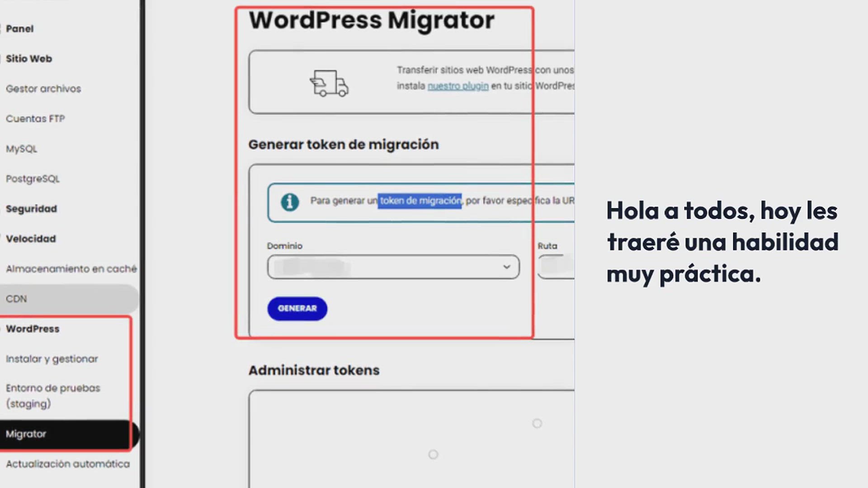
Task: Expand the Seguridad section
Action: point(31,209)
